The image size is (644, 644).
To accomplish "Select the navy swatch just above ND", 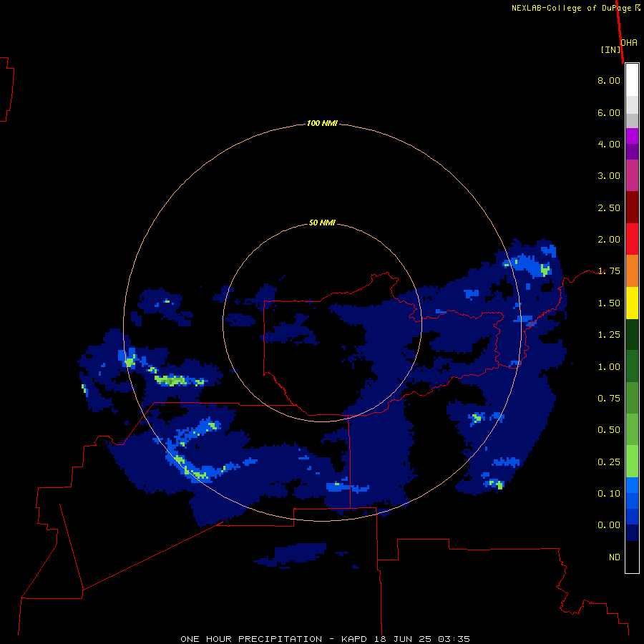I will pyautogui.click(x=632, y=533).
